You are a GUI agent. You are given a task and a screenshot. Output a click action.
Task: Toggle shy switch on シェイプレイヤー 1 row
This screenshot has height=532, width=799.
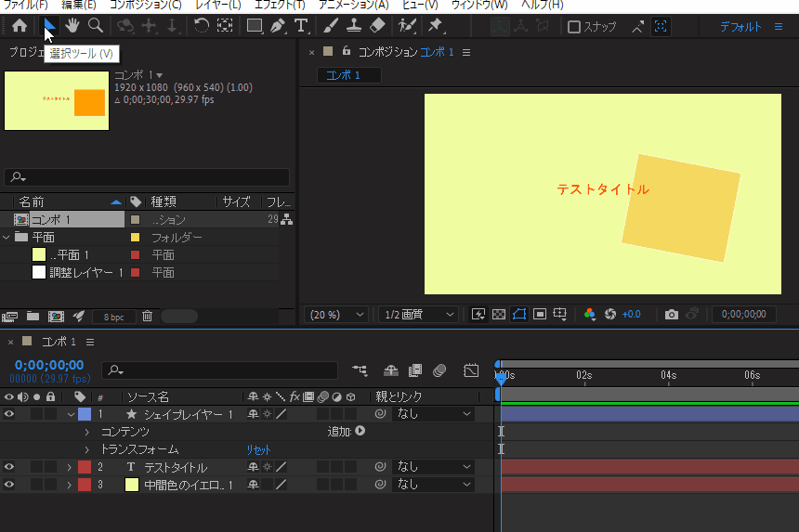pos(253,414)
